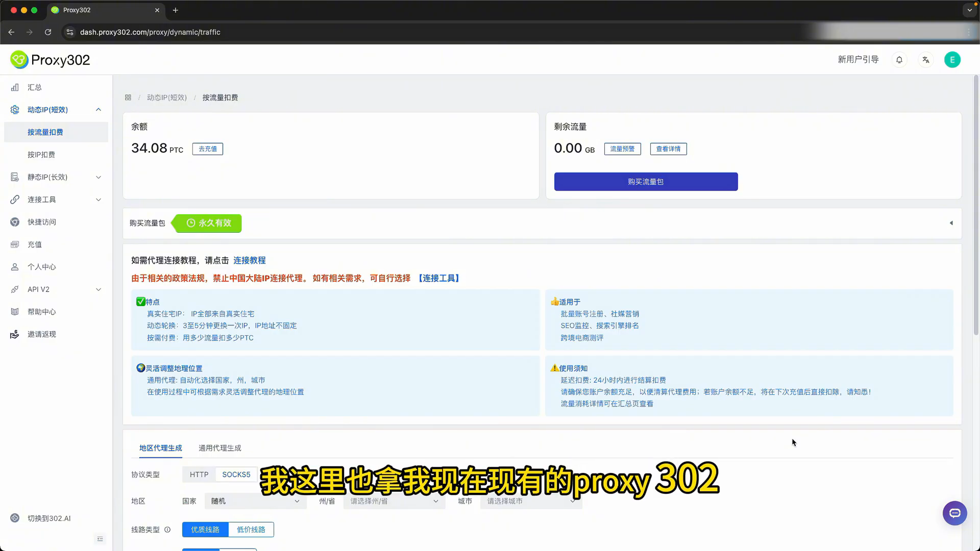Open the notification bell
This screenshot has width=980, height=551.
pos(899,60)
